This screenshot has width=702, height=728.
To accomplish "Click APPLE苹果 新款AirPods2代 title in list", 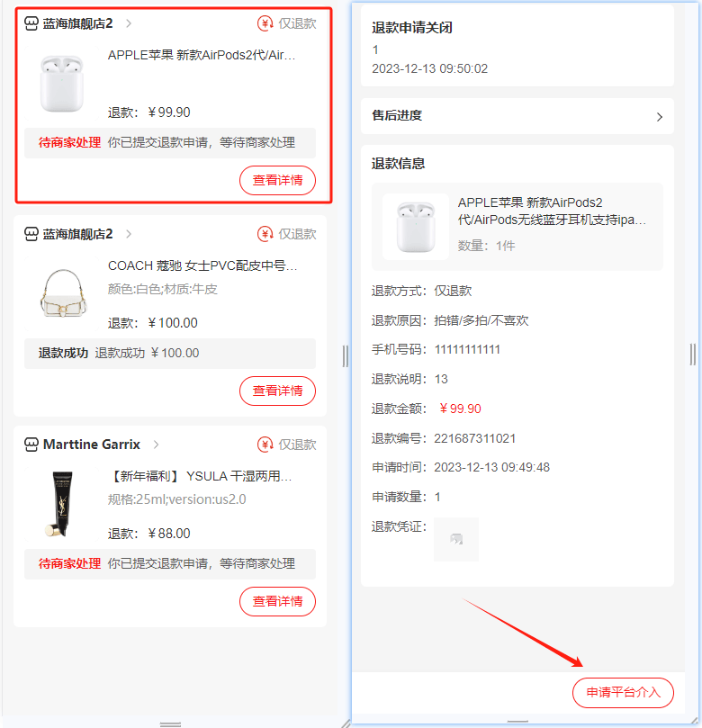I will point(202,55).
